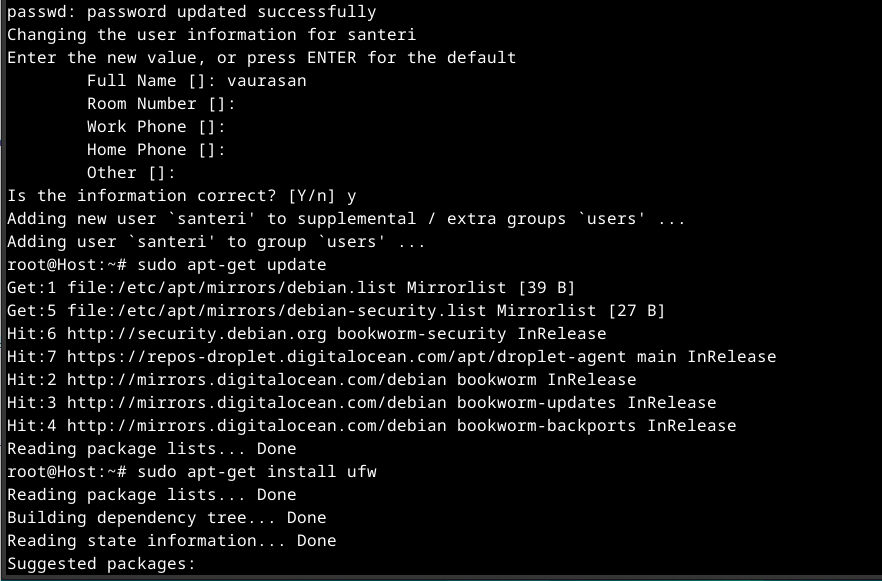The height and width of the screenshot is (581, 882).
Task: Click the Home Phone [] prompt
Action: coord(155,150)
